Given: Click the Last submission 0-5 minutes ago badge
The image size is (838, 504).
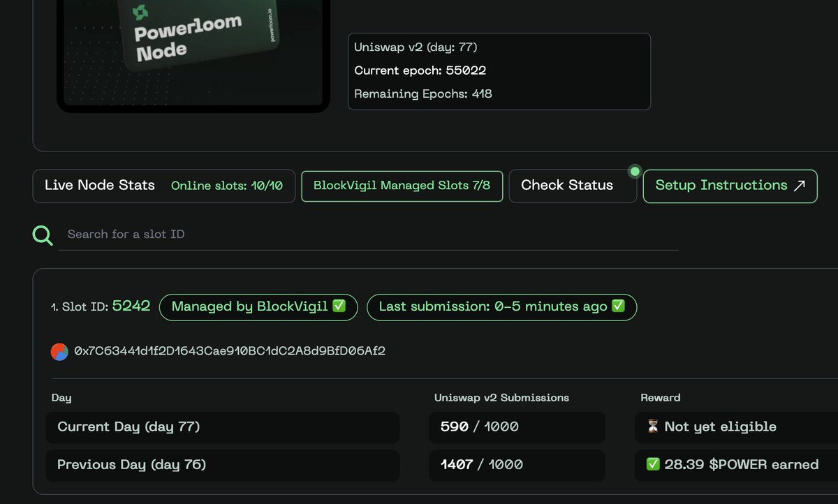Looking at the screenshot, I should [x=501, y=307].
